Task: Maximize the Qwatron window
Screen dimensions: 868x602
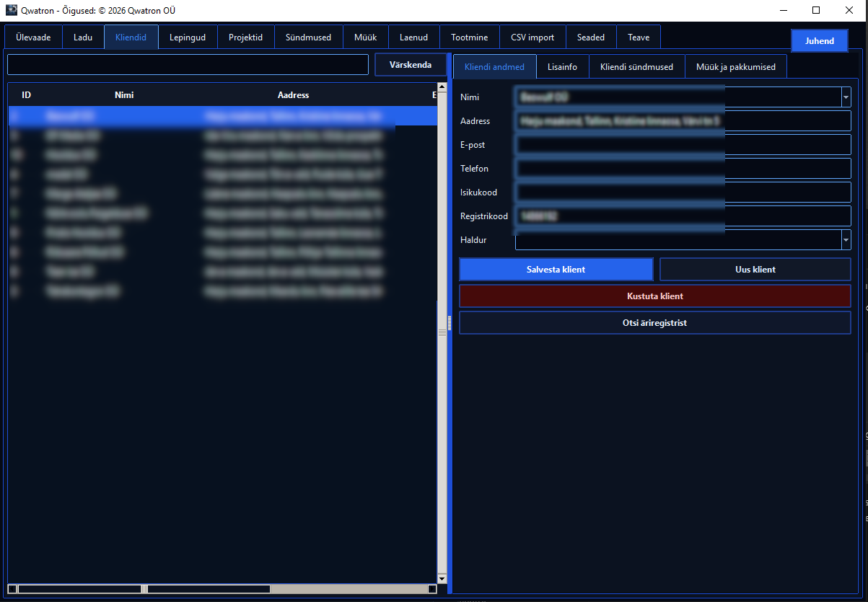Action: [x=816, y=10]
